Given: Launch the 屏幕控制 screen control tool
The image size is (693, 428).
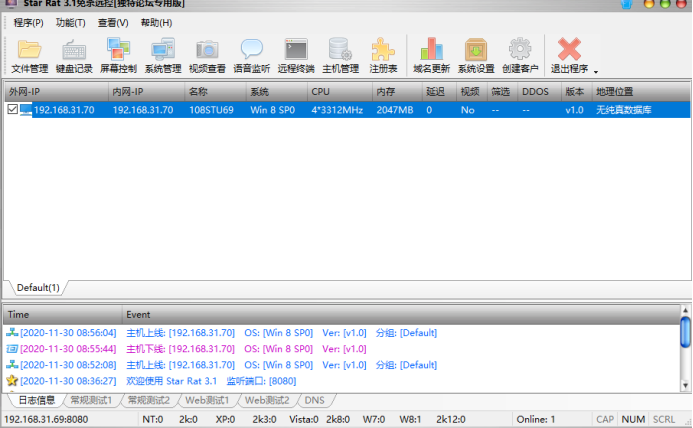Looking at the screenshot, I should [118, 56].
